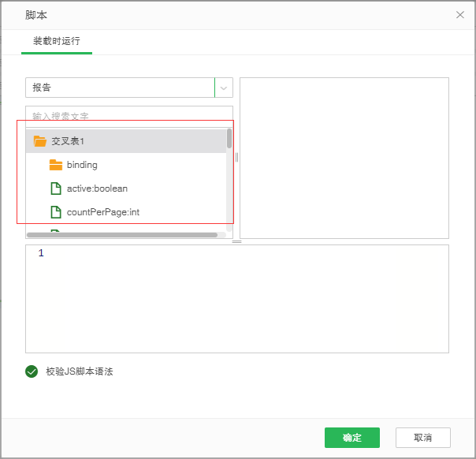
Task: Select the binding tree node label
Action: coord(82,165)
